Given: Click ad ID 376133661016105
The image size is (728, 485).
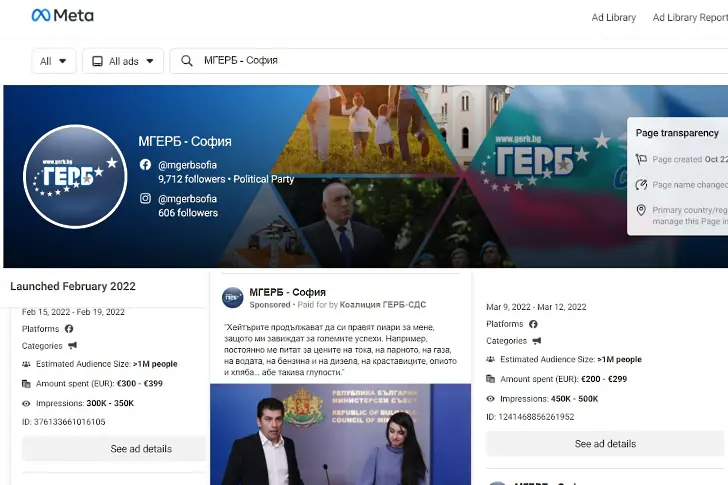Looking at the screenshot, I should point(64,422).
